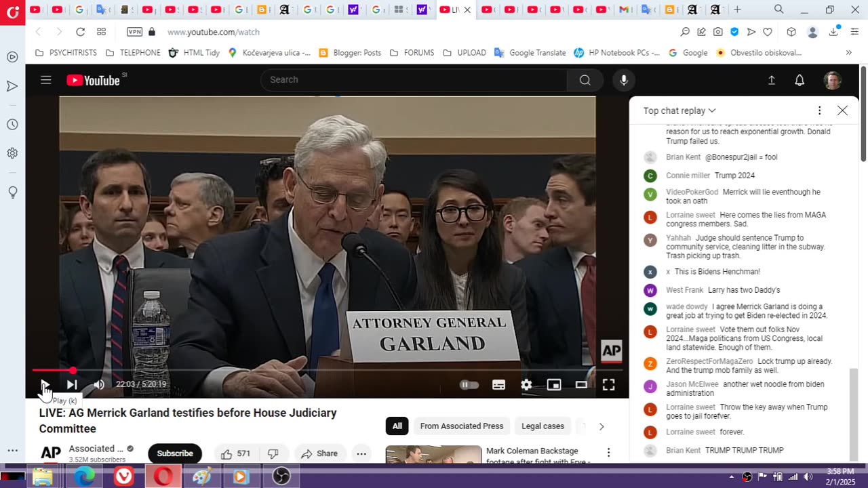Screen dimensions: 868x488
Task: Skip to the next video
Action: click(x=72, y=385)
